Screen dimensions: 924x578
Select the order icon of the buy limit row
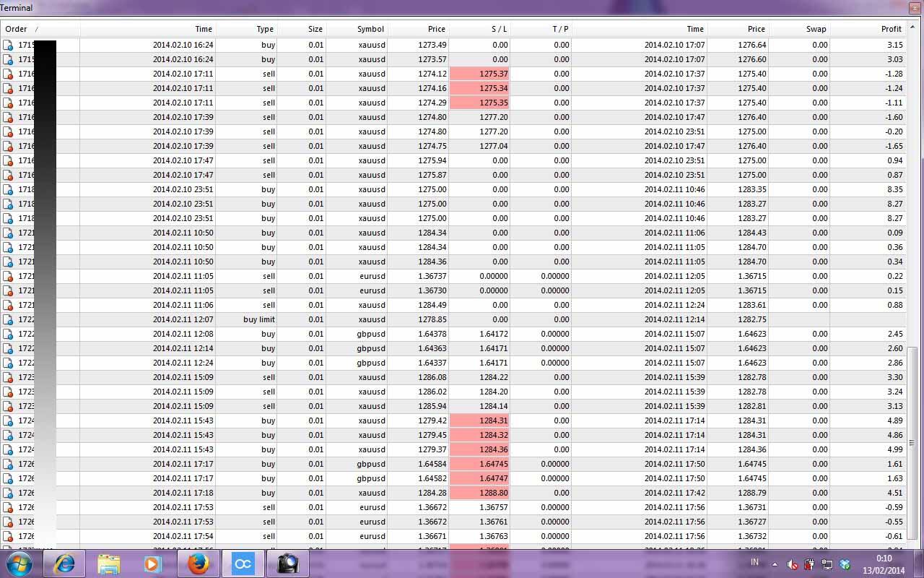9,319
